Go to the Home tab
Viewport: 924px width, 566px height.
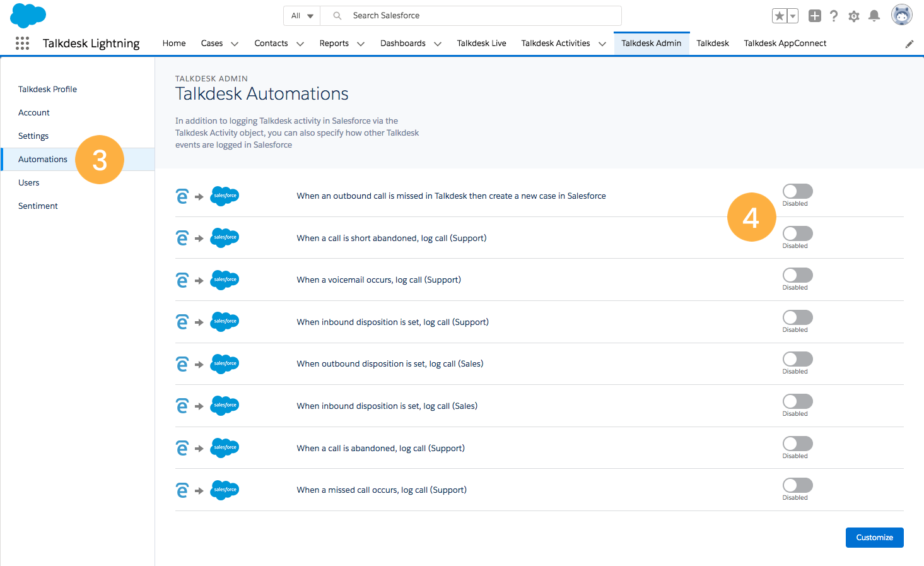(174, 44)
